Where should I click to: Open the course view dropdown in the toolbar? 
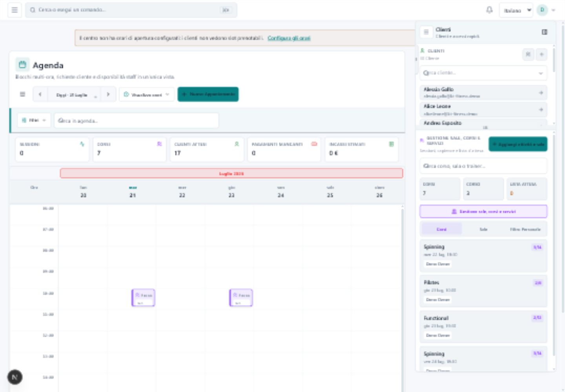[x=147, y=94]
